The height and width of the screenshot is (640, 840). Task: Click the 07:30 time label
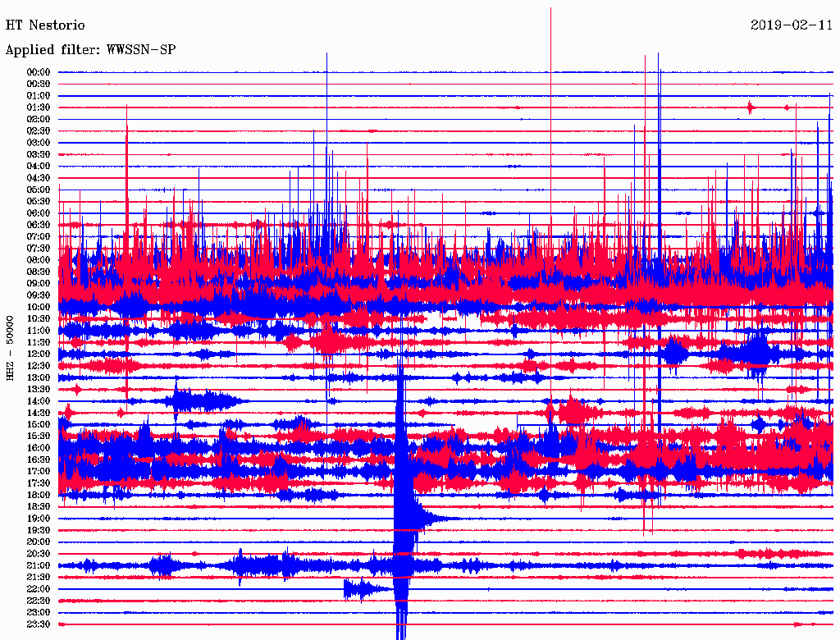coord(39,249)
